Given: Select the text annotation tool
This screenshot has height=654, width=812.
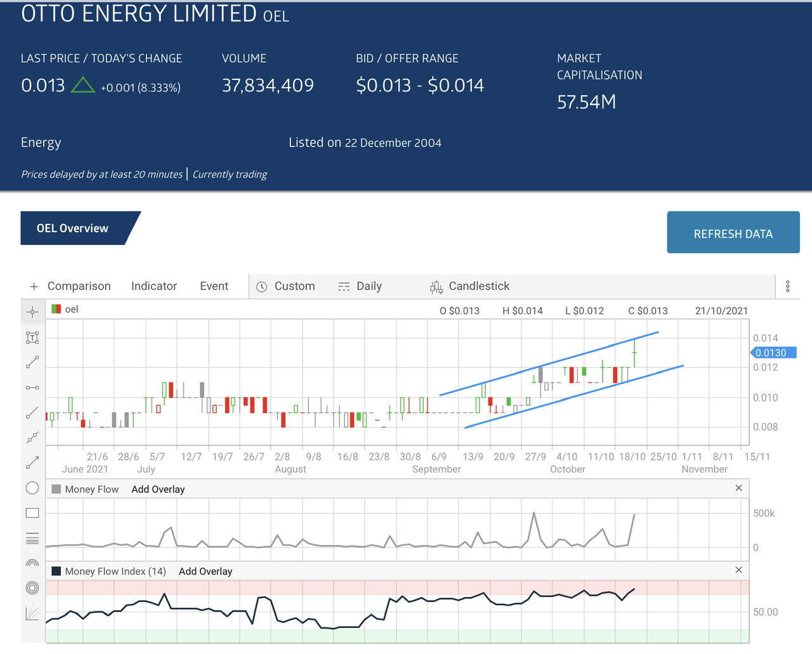Looking at the screenshot, I should [32, 337].
